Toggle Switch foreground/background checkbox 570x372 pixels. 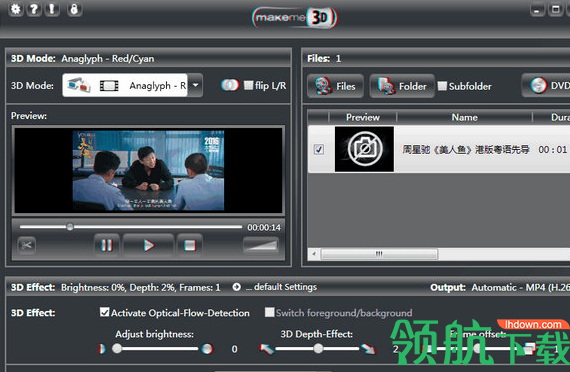(269, 312)
